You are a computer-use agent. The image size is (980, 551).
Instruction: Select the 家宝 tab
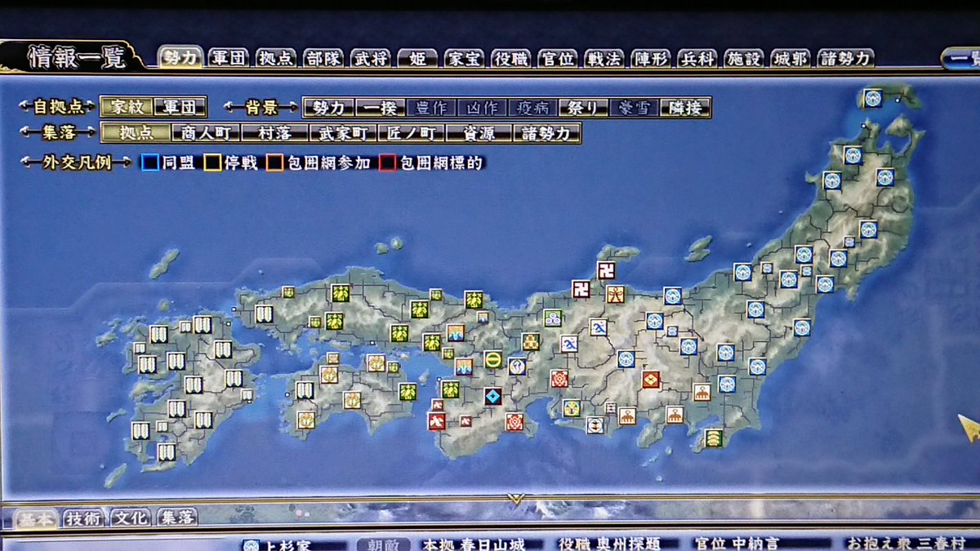click(464, 59)
